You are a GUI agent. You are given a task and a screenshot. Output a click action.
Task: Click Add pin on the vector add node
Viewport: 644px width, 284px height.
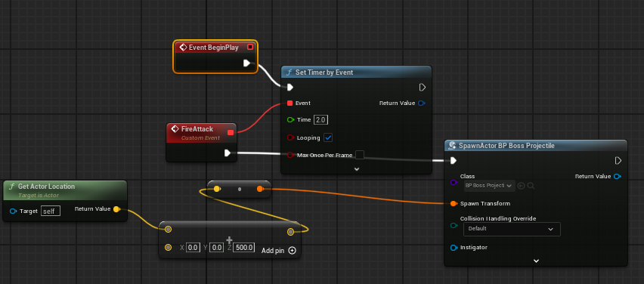point(278,250)
